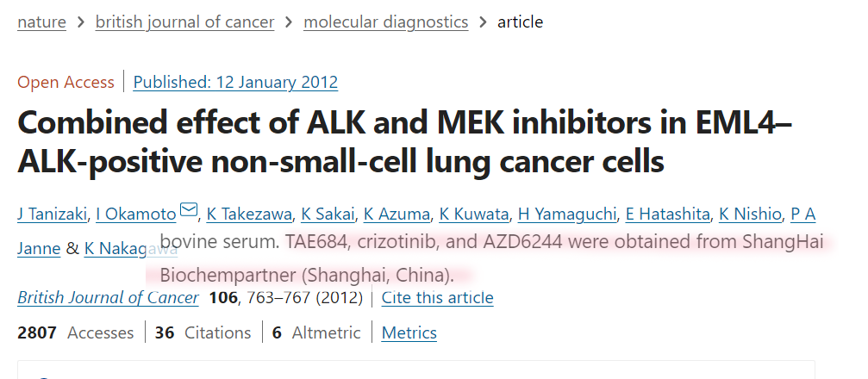
Task: Click Published: 12 January 2012 link
Action: point(235,82)
